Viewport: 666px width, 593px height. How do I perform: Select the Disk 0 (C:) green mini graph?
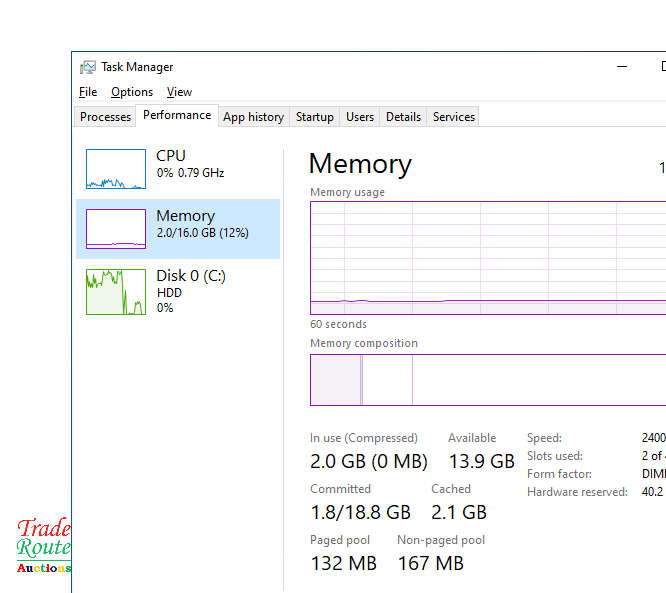tap(115, 292)
